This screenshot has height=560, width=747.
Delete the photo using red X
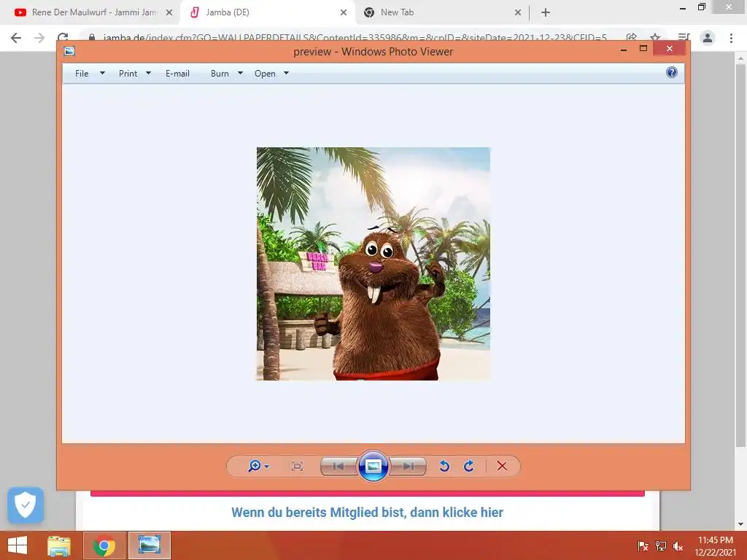tap(502, 466)
